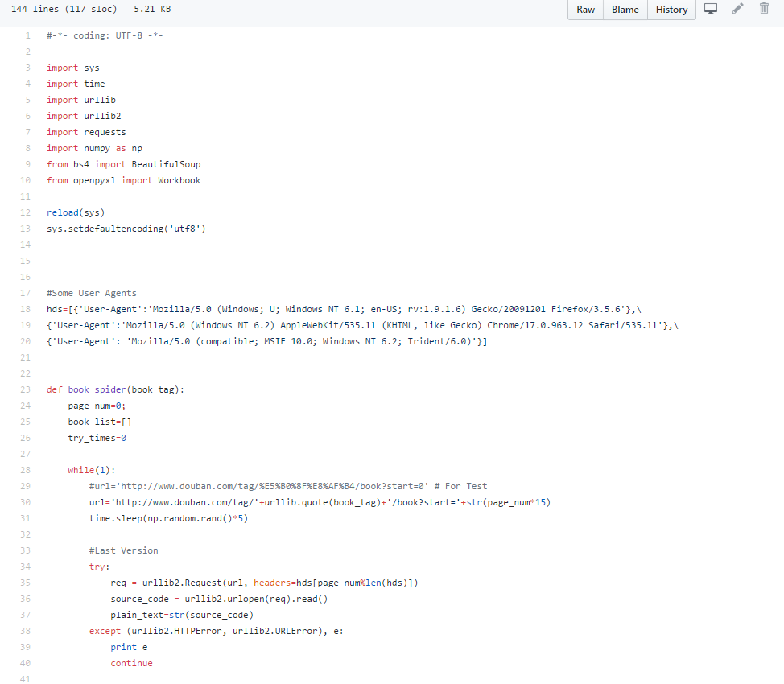Click the '5.21 KB' file size
The image size is (784, 684).
[152, 9]
